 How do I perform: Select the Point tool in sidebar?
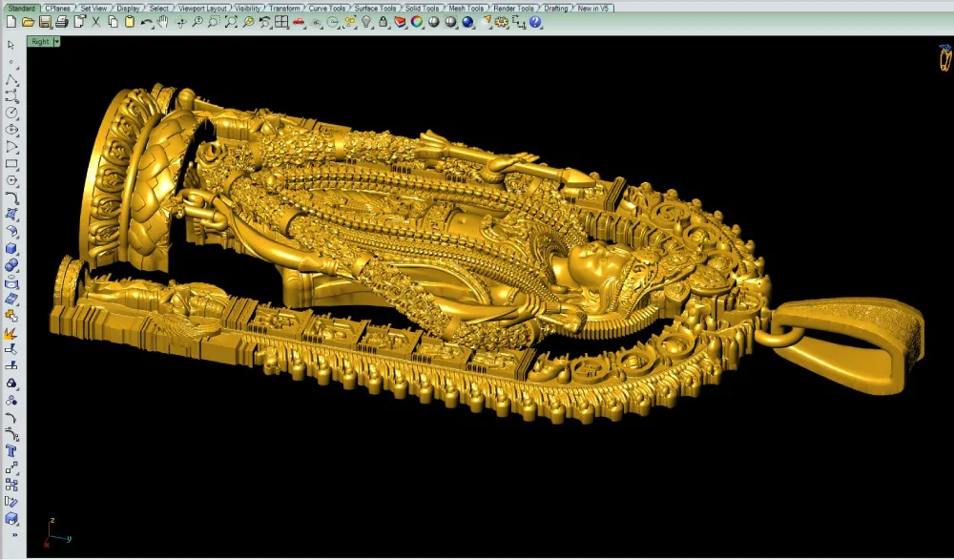tap(10, 62)
